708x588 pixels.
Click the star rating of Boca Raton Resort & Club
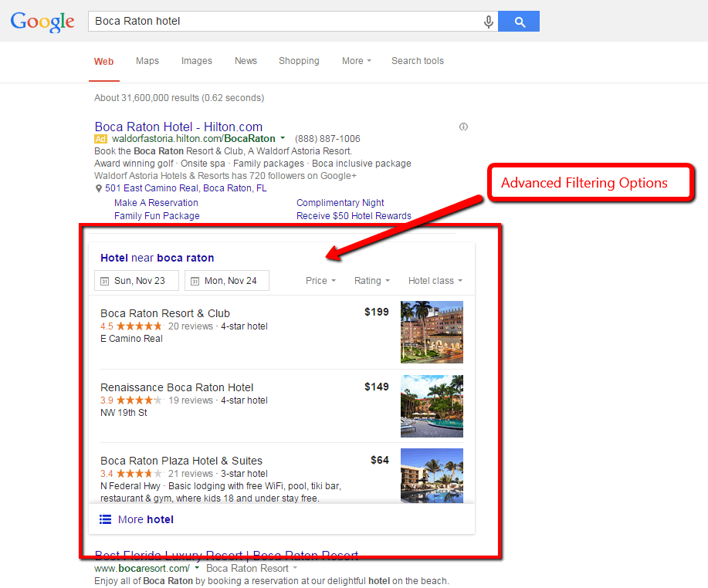pyautogui.click(x=139, y=326)
